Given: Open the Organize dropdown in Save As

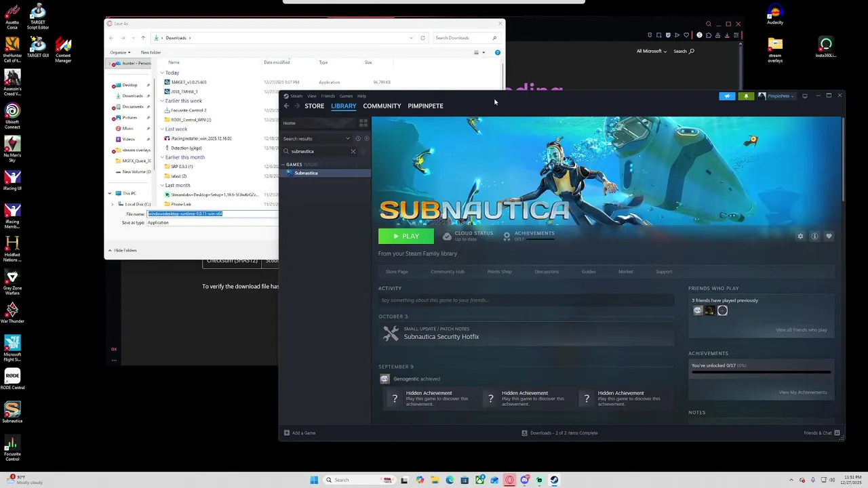Looking at the screenshot, I should 119,52.
